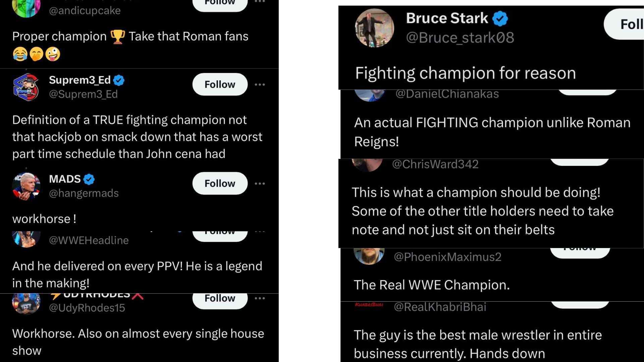Follow Bruce Stark's account
This screenshot has height=362, width=644.
pos(627,24)
